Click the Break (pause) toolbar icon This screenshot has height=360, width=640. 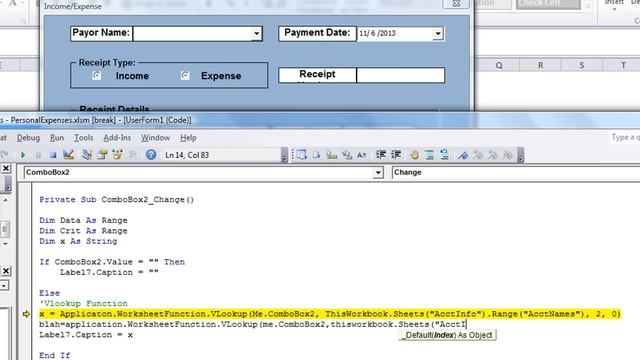tap(38, 155)
